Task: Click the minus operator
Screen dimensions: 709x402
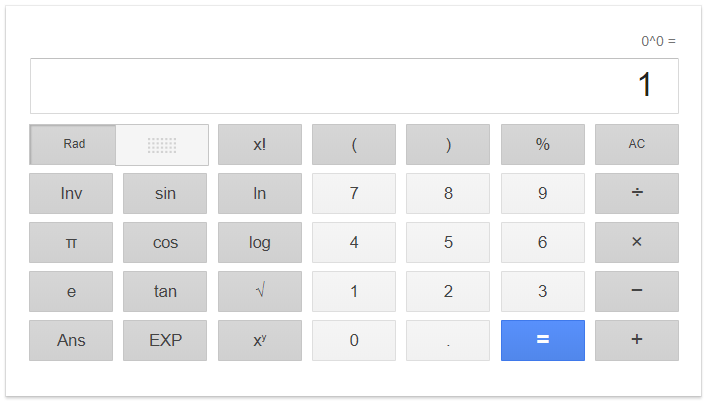Action: point(637,291)
